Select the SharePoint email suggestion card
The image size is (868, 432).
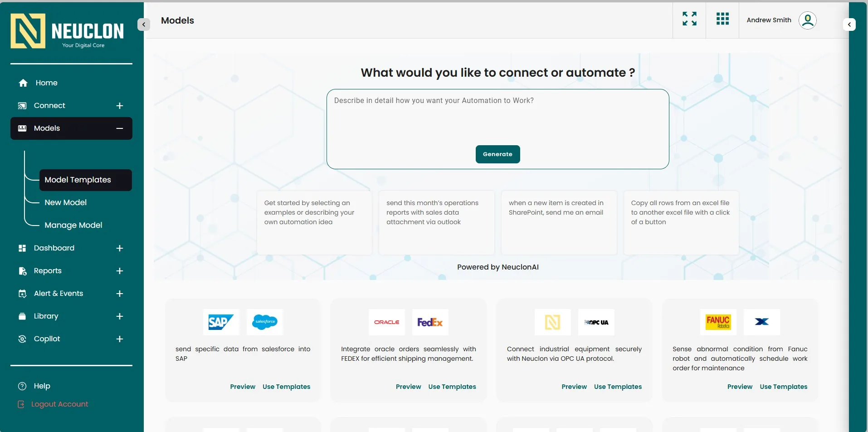point(559,223)
